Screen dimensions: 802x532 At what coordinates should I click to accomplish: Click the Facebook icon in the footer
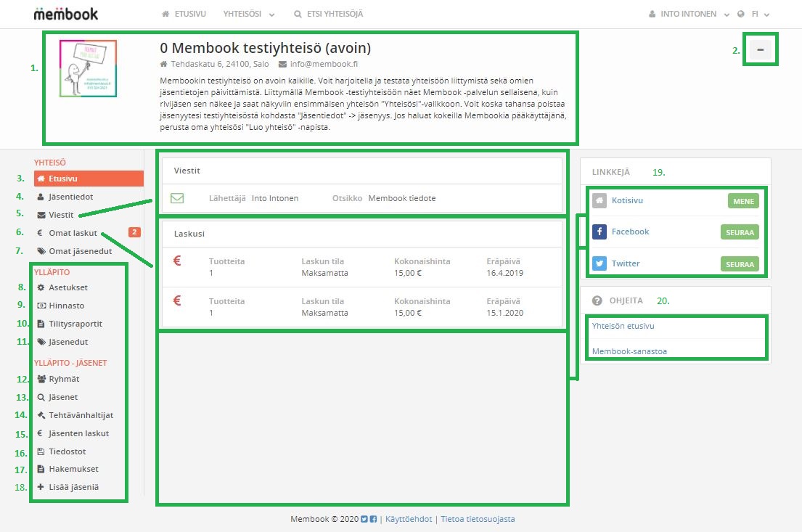(x=373, y=519)
